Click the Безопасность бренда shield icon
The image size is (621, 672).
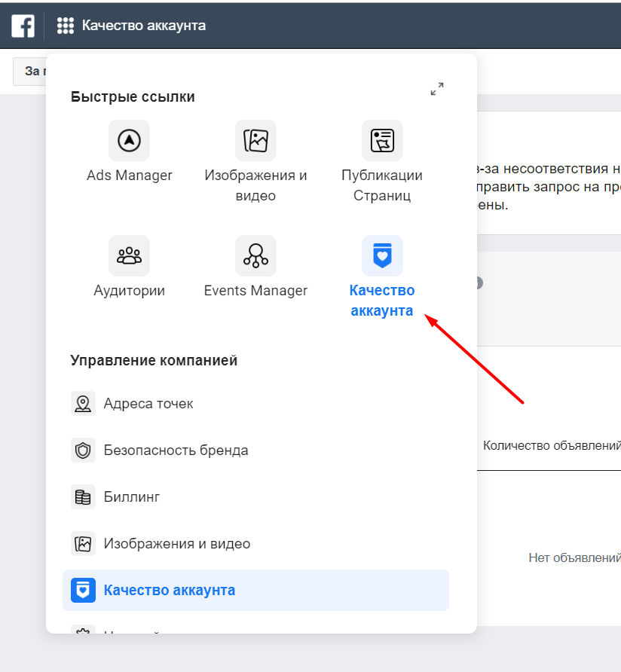click(83, 450)
